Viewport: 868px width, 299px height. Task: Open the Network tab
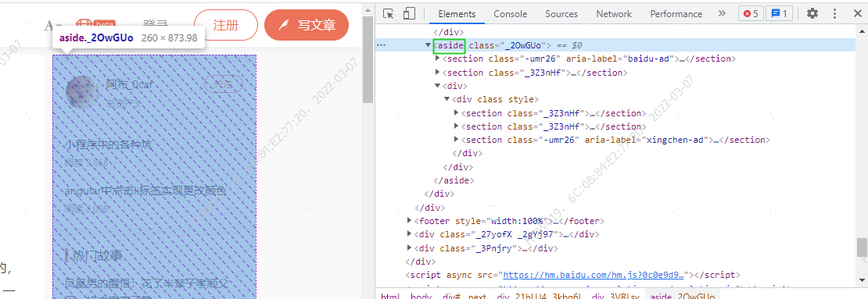coord(613,14)
